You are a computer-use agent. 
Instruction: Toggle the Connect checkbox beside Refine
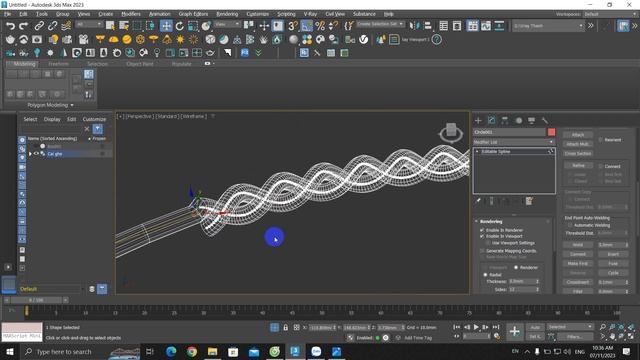coord(600,166)
